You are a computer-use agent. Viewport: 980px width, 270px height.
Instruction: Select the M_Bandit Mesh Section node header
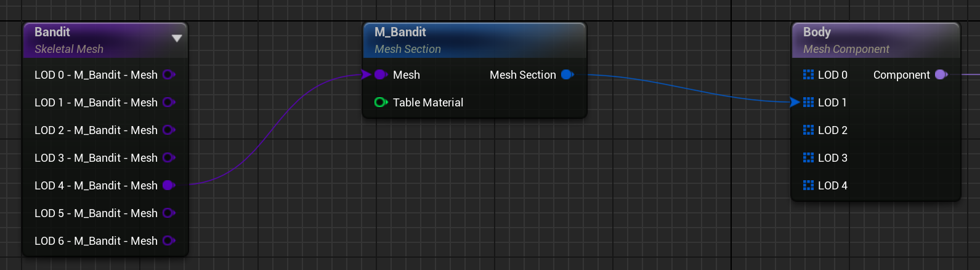click(475, 41)
